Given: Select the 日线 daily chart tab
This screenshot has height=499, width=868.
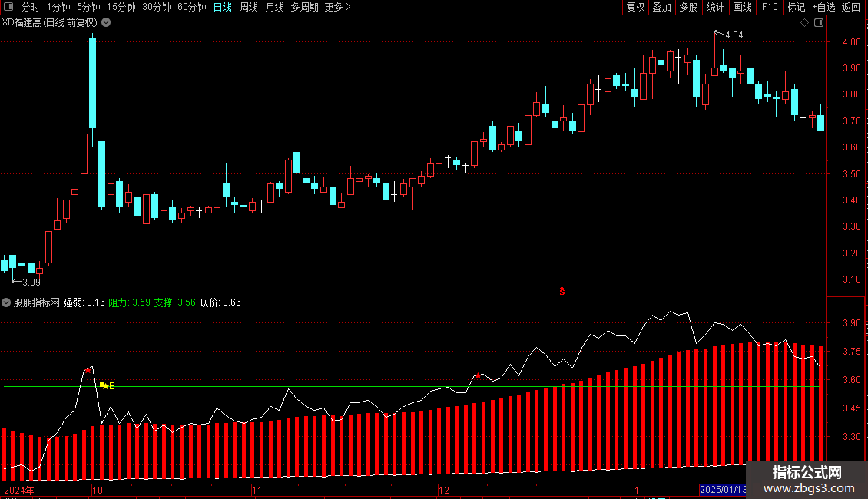Looking at the screenshot, I should 223,7.
